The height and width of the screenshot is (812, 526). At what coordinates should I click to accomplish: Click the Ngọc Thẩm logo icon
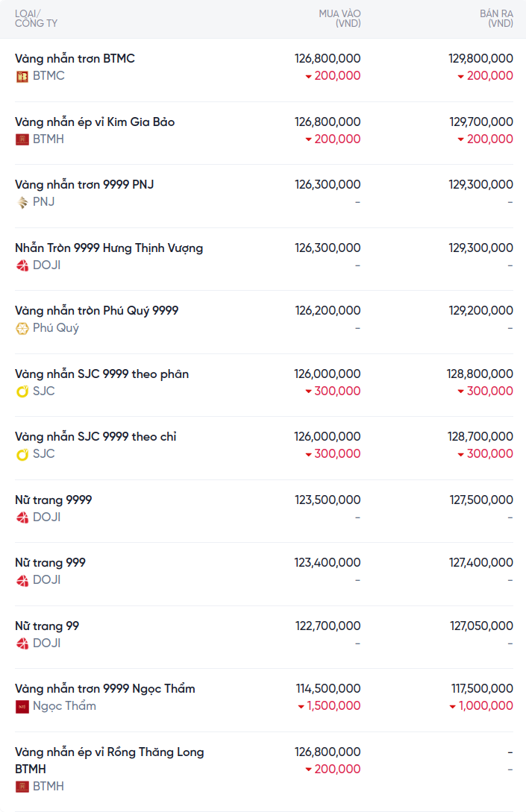click(x=22, y=706)
